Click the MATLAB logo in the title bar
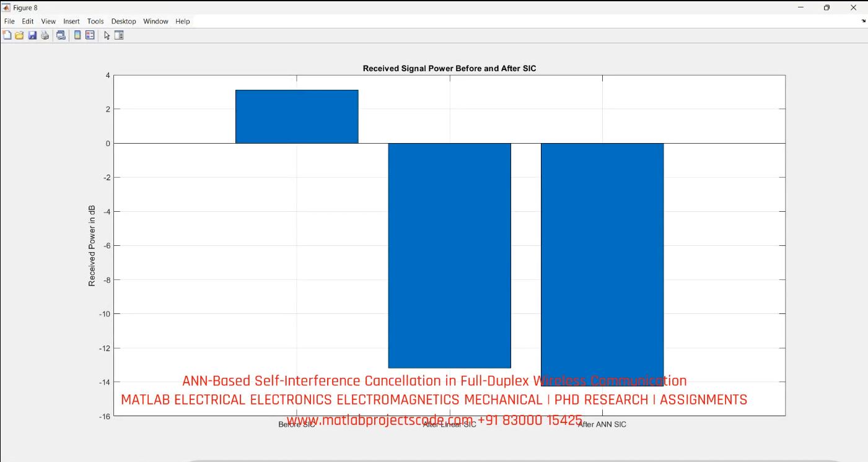The height and width of the screenshot is (462, 868). [7, 7]
